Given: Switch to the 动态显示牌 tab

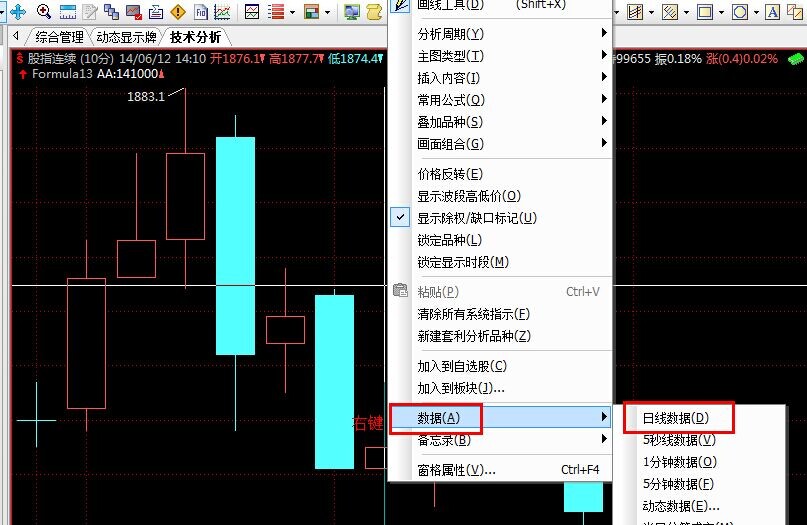Looking at the screenshot, I should pyautogui.click(x=126, y=37).
